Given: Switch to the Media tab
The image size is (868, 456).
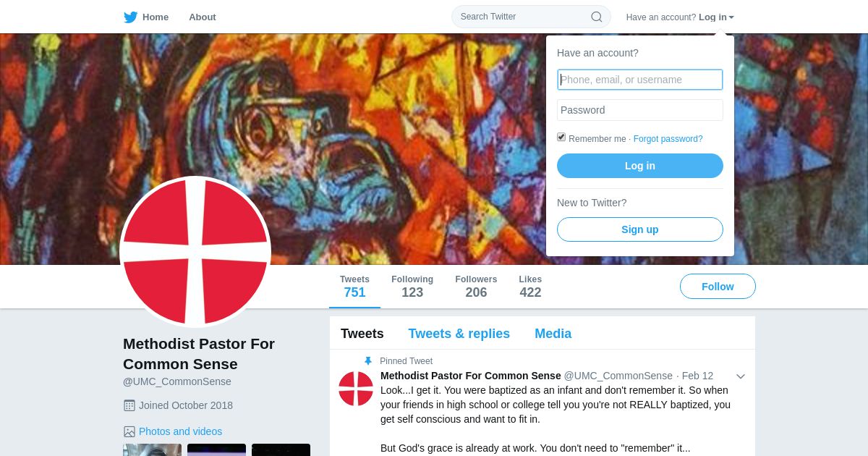Looking at the screenshot, I should click(553, 334).
